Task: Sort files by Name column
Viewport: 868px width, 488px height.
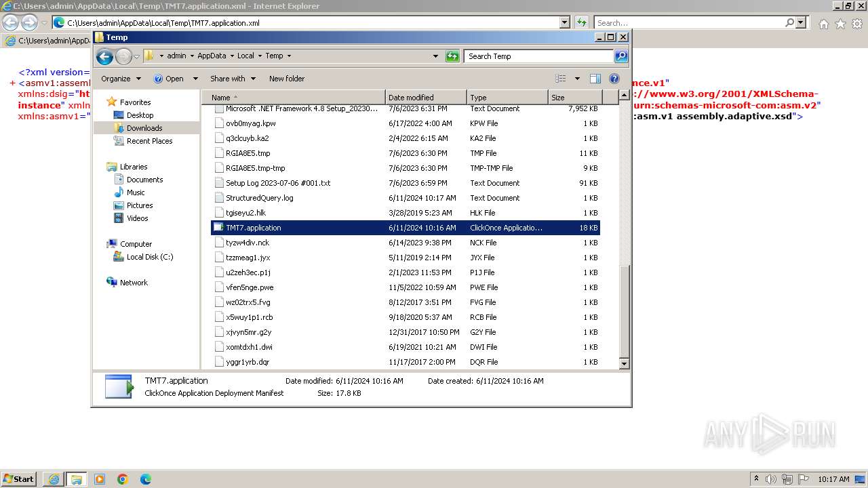Action: click(x=294, y=98)
